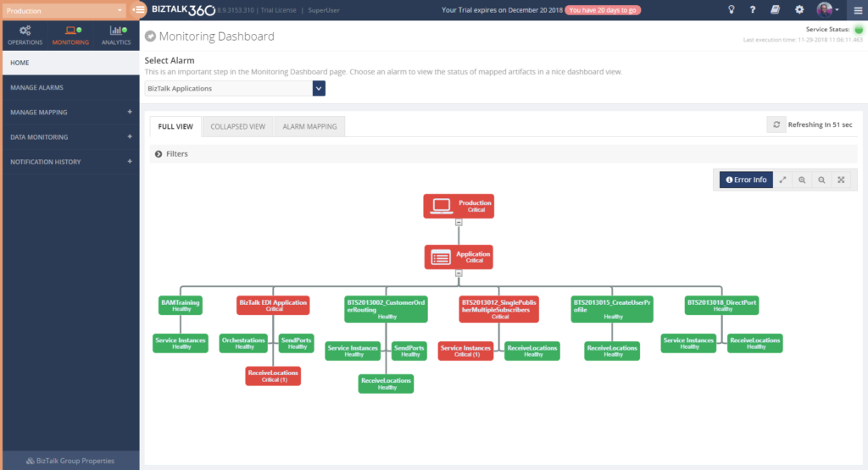Viewport: 868px width, 470px height.
Task: Open the hamburger menu at top right
Action: tap(858, 10)
